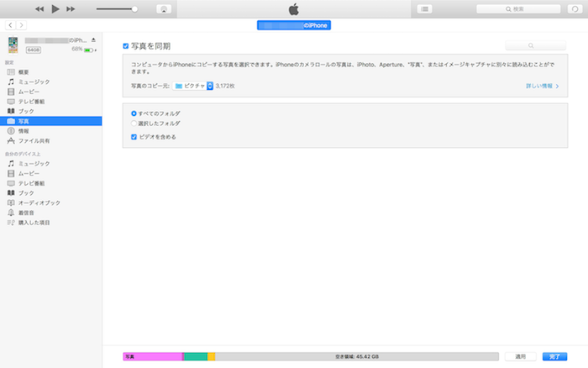Open the ムービー settings item under 設定
The width and height of the screenshot is (588, 368).
point(51,92)
